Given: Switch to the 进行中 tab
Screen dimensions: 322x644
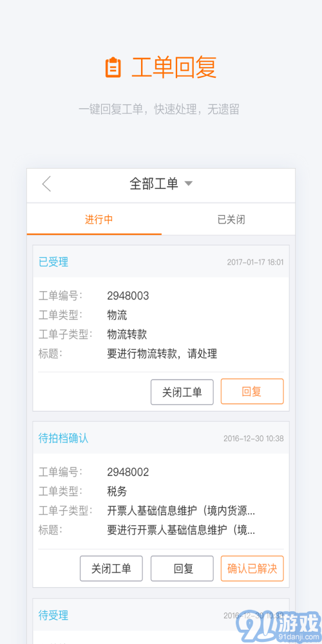Looking at the screenshot, I should [99, 220].
